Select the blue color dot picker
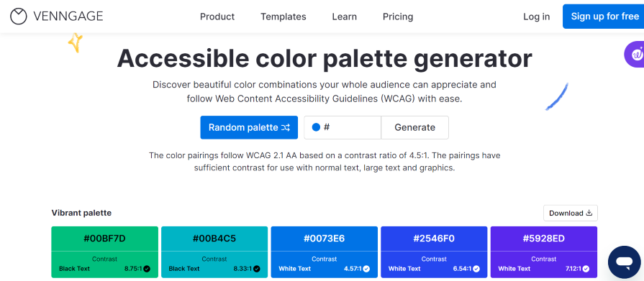The height and width of the screenshot is (281, 644). (x=316, y=127)
